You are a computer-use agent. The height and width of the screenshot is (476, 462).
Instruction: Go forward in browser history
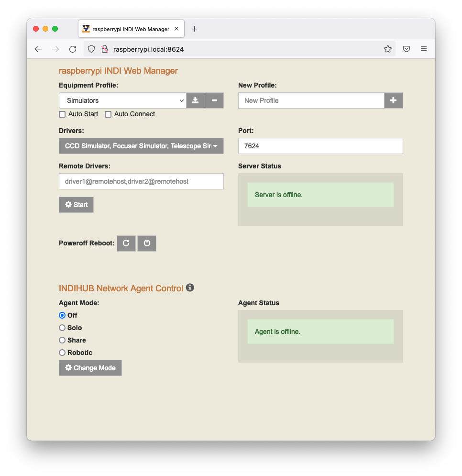point(55,49)
